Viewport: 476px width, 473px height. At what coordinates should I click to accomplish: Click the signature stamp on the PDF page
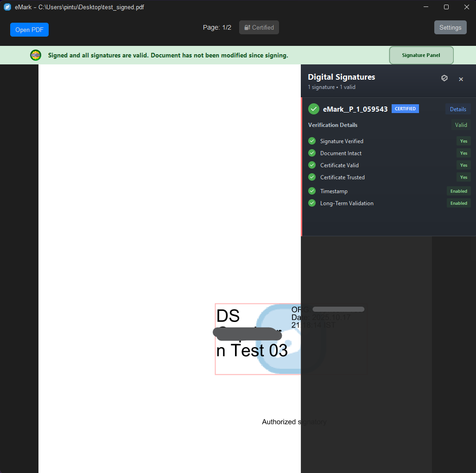[257, 338]
